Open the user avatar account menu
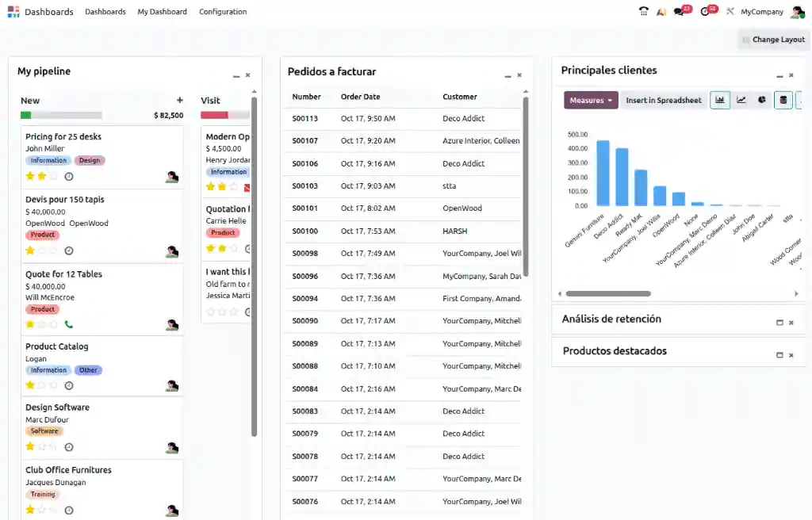The height and width of the screenshot is (520, 812). 798,11
